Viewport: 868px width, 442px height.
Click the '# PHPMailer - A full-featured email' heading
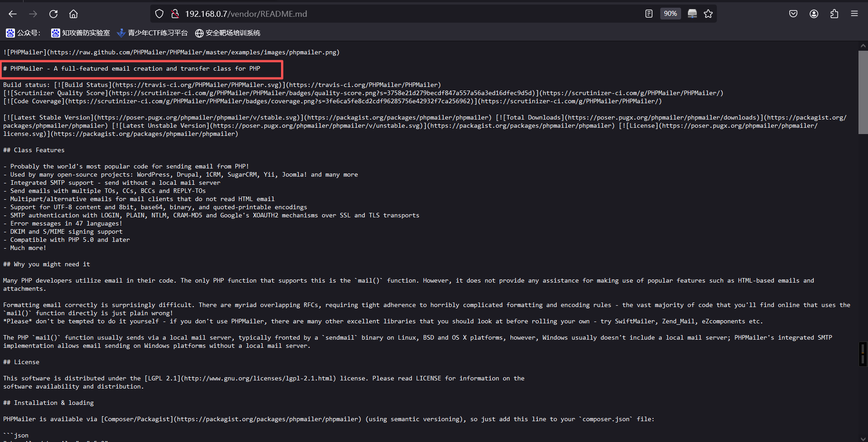tap(132, 69)
